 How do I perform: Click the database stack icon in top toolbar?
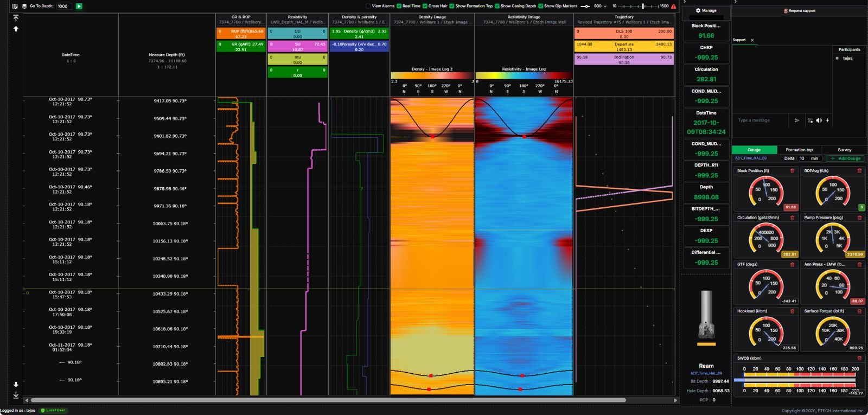[x=24, y=6]
